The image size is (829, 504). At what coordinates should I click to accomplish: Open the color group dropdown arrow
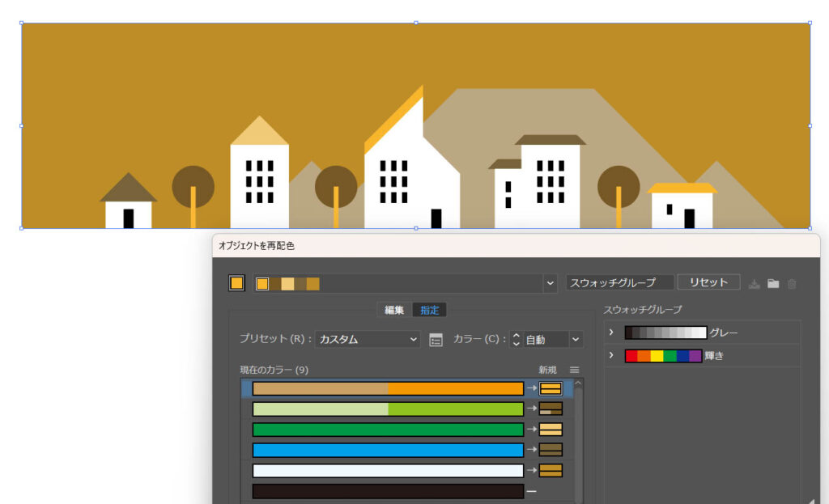pyautogui.click(x=551, y=283)
